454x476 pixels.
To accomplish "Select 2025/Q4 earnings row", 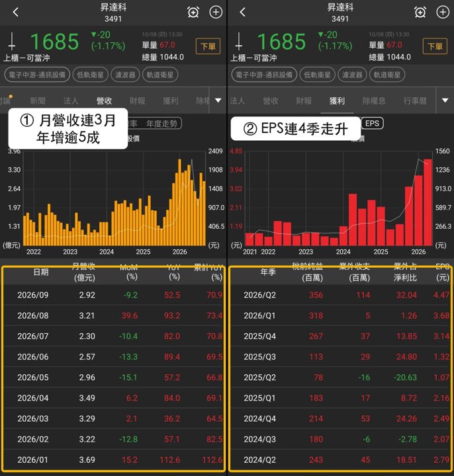I will [340, 336].
